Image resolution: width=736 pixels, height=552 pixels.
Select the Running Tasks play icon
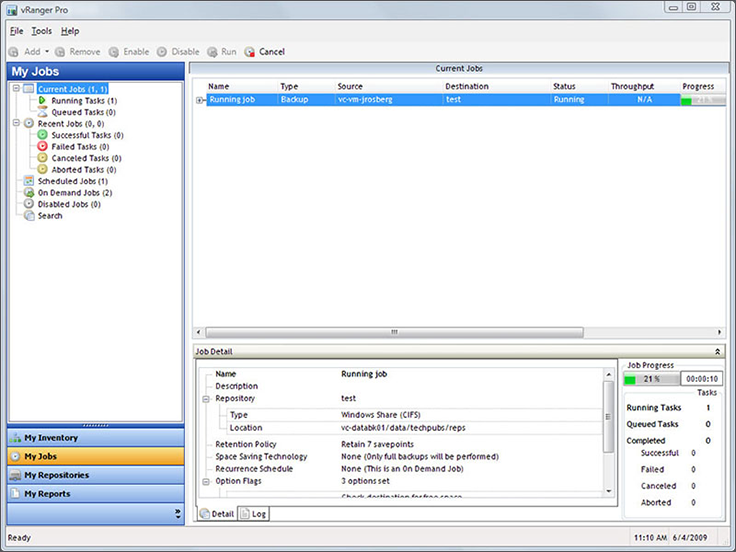[42, 100]
